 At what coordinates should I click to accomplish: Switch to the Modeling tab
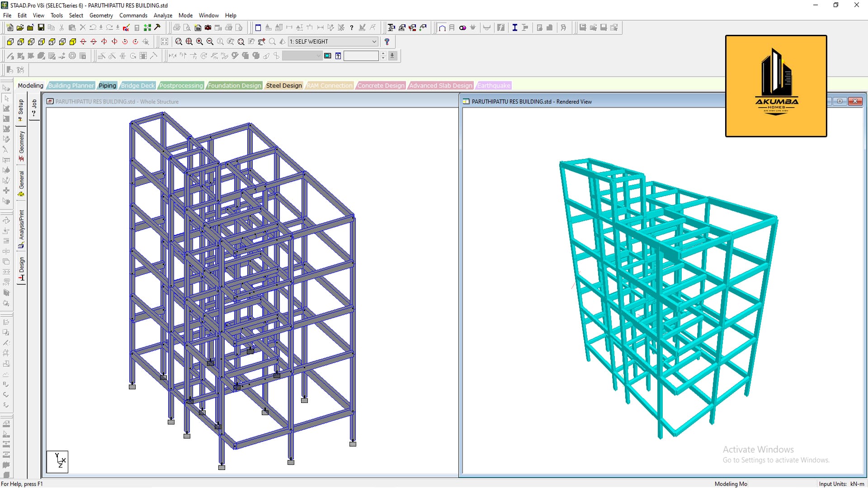point(30,85)
